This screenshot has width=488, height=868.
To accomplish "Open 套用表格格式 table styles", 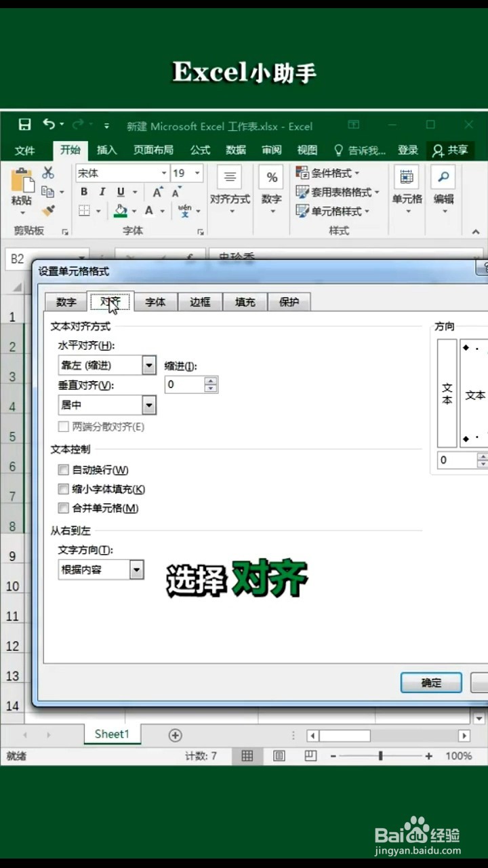I will coord(338,192).
